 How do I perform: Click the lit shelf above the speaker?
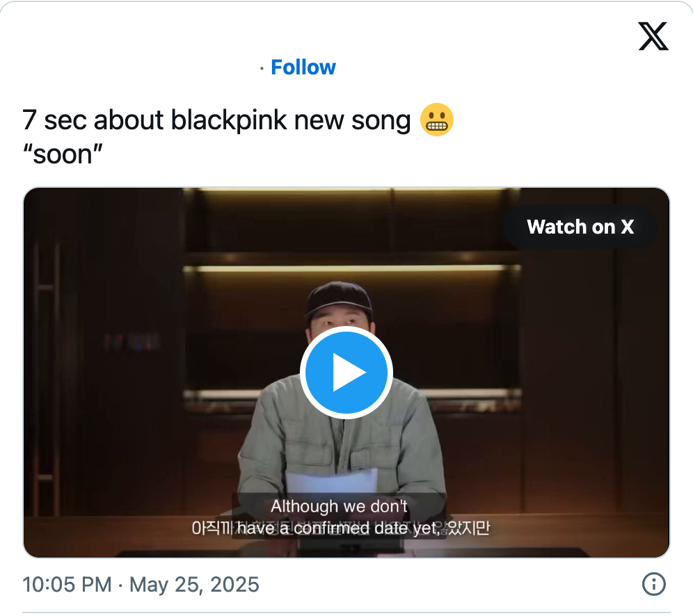tap(351, 268)
